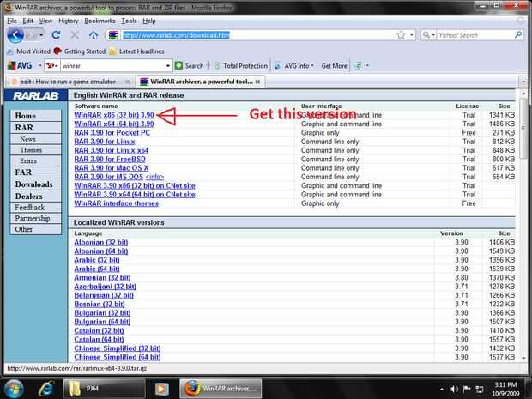The width and height of the screenshot is (532, 399).
Task: Open WinRAR interface themes link
Action: coord(117,203)
